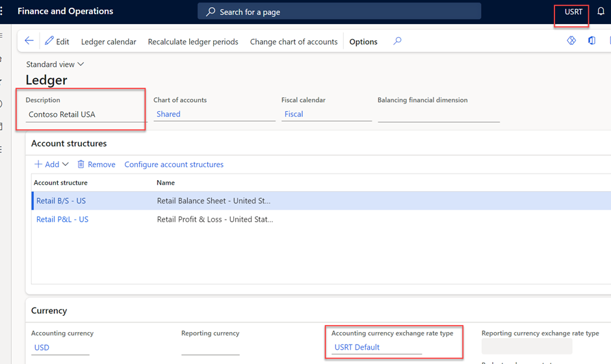The height and width of the screenshot is (364, 611).
Task: Expand the Add dropdown chevron
Action: 66,164
